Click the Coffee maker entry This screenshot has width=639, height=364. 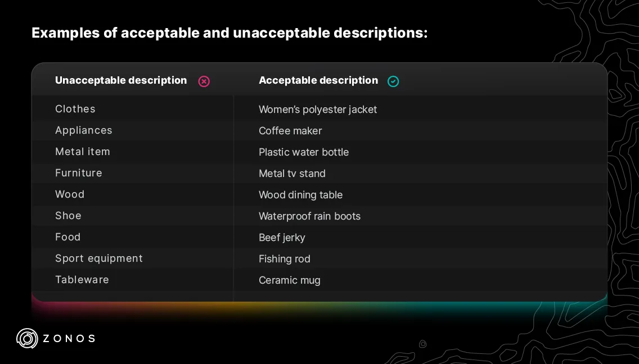click(x=290, y=131)
